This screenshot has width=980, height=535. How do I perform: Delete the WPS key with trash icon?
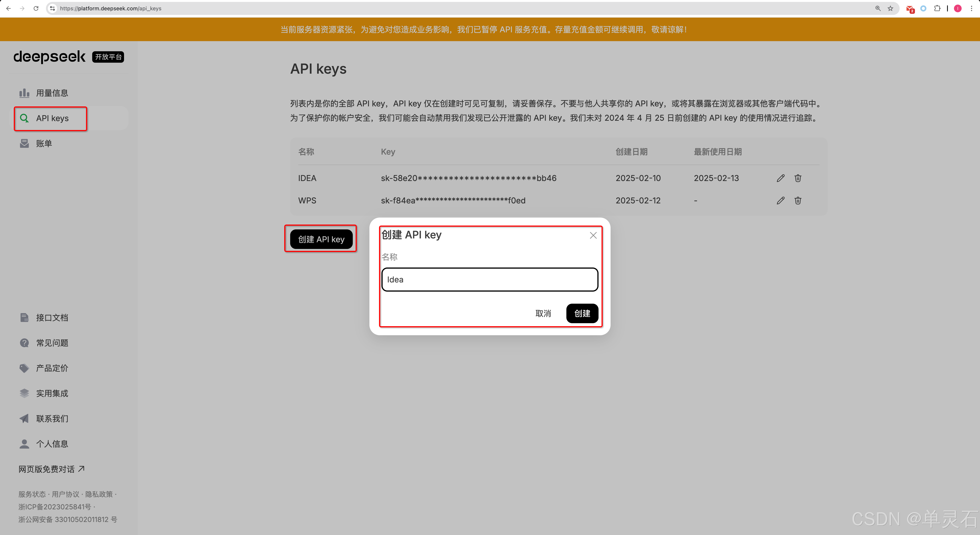tap(798, 200)
